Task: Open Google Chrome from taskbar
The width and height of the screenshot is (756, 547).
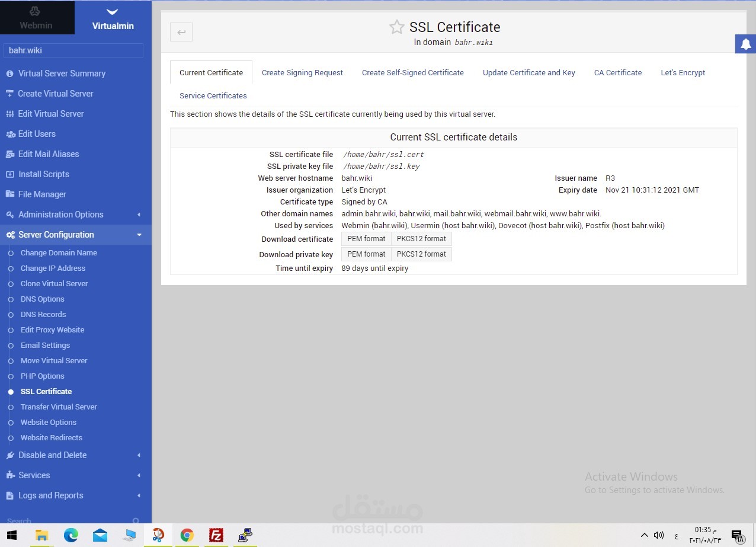Action: coord(187,535)
